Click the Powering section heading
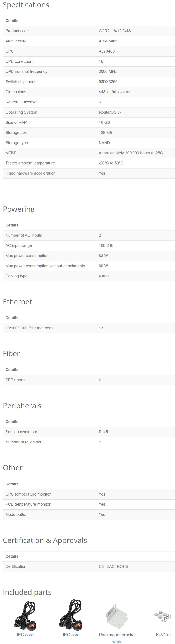 point(19,209)
